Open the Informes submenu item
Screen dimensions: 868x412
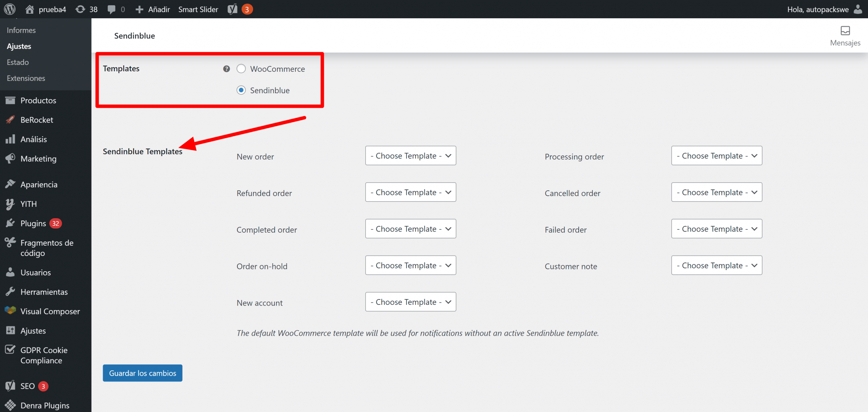pyautogui.click(x=21, y=30)
